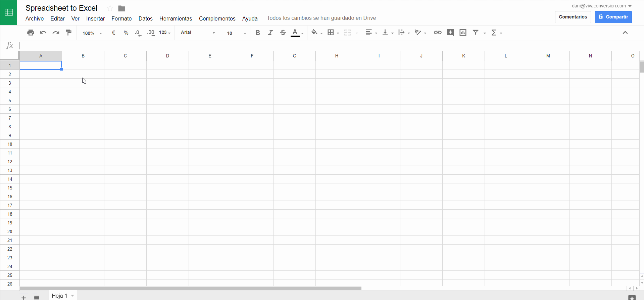Viewport: 644px width, 300px height.
Task: Toggle bold formatting
Action: [257, 33]
